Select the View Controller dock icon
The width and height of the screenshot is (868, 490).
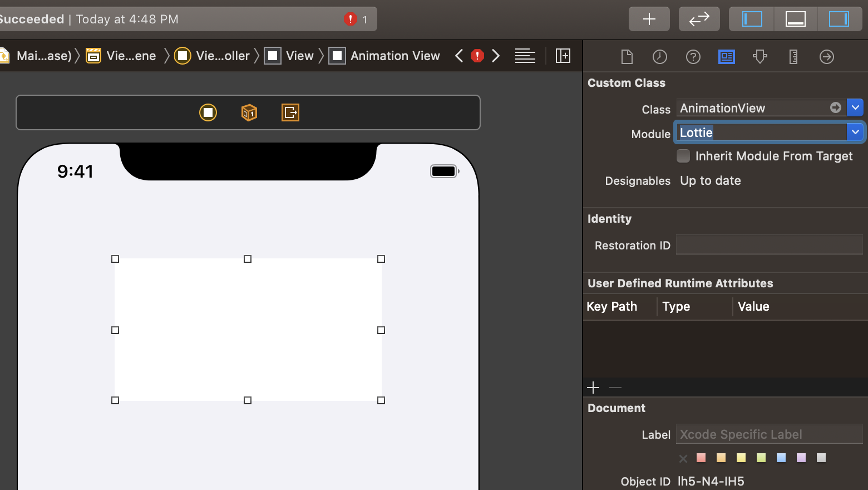208,112
